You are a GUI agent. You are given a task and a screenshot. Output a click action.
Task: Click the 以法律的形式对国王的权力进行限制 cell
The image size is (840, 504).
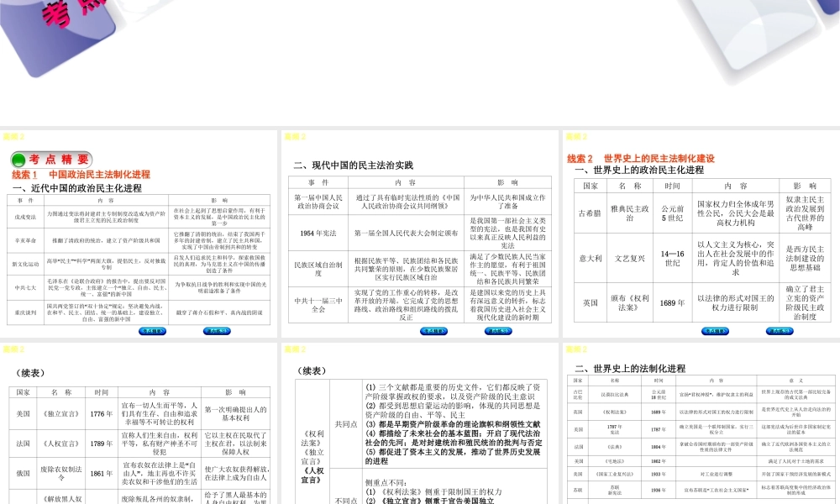(735, 302)
